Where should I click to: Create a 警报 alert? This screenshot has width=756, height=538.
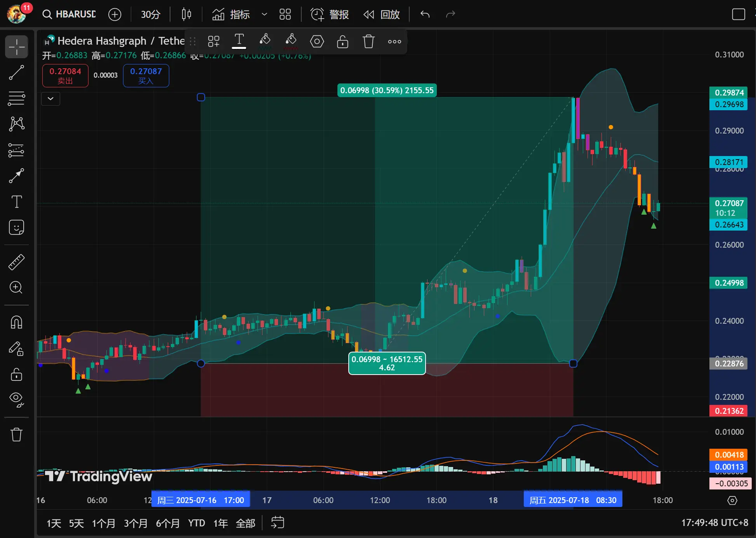click(x=330, y=14)
